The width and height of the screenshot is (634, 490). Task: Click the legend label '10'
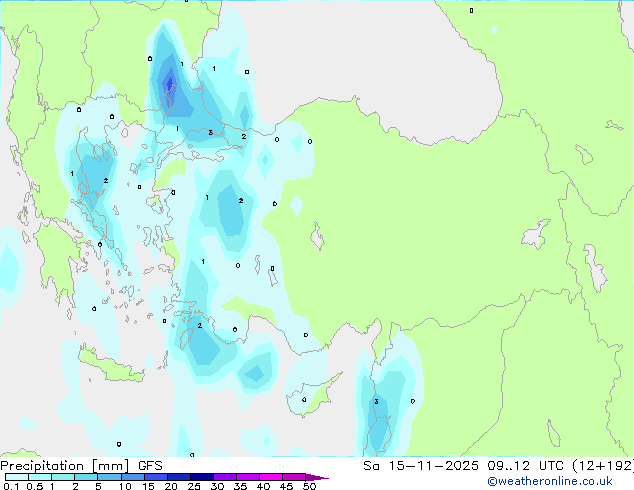125,486
